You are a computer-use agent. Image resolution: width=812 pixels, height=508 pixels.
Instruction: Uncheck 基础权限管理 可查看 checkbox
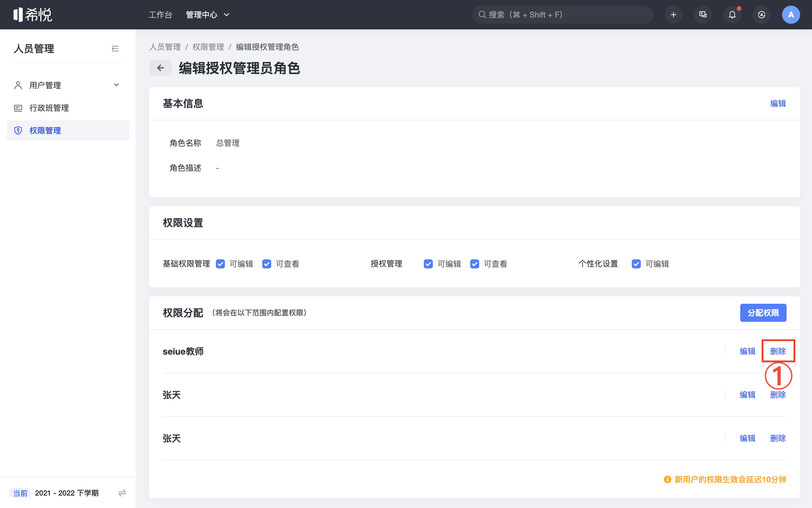pyautogui.click(x=267, y=264)
